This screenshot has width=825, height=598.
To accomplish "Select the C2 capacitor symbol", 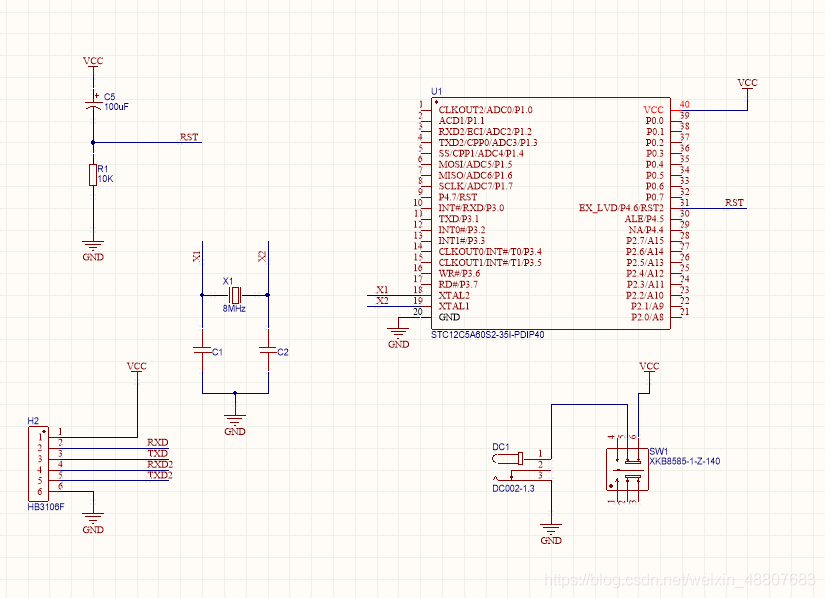I will (268, 351).
